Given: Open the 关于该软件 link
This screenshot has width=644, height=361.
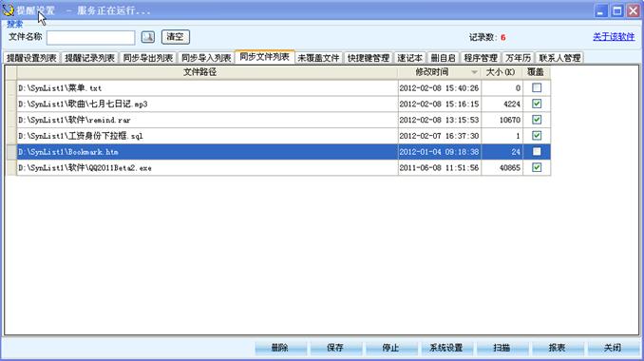Looking at the screenshot, I should pos(614,37).
